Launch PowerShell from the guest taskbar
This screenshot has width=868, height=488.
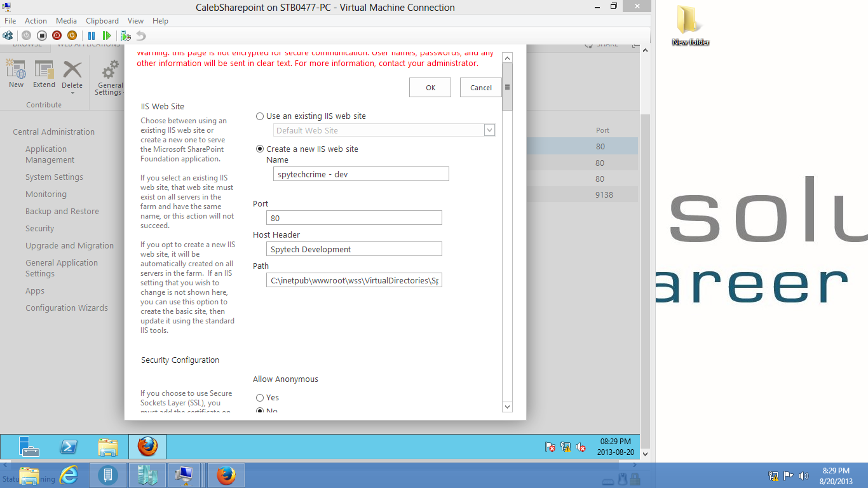point(69,447)
